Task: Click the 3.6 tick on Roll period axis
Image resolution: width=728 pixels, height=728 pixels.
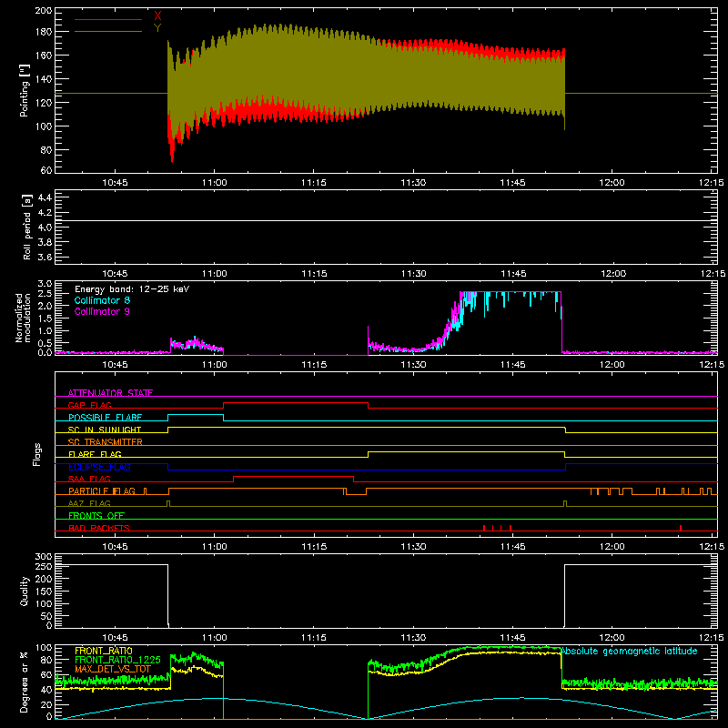Action: 44,257
